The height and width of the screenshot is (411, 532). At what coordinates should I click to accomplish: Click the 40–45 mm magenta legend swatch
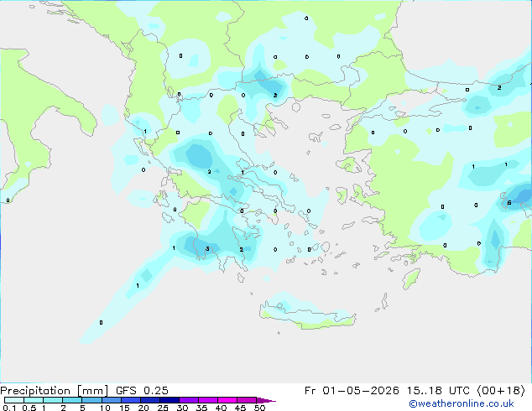click(x=227, y=400)
